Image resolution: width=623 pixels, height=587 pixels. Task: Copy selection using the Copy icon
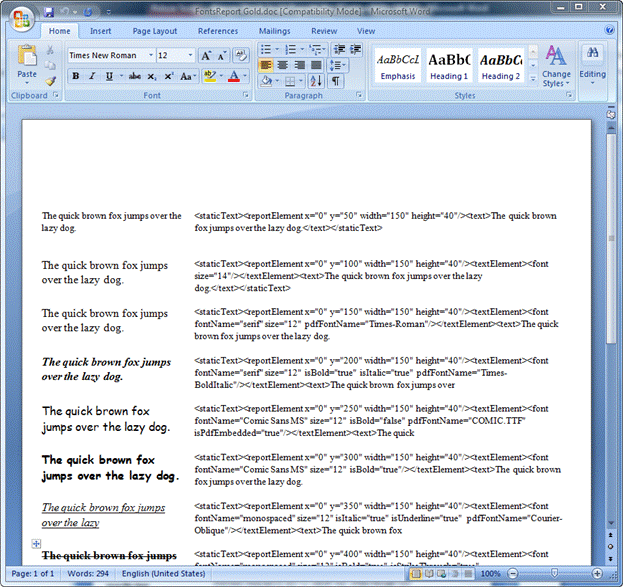point(50,66)
